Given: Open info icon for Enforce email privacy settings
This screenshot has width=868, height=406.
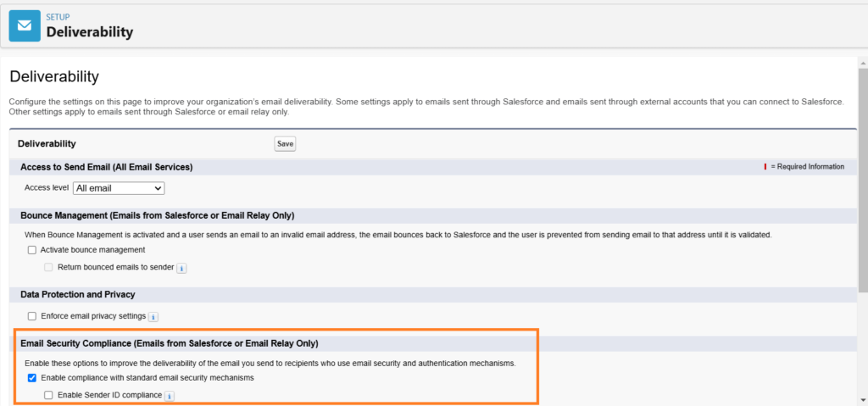Looking at the screenshot, I should coord(153,317).
